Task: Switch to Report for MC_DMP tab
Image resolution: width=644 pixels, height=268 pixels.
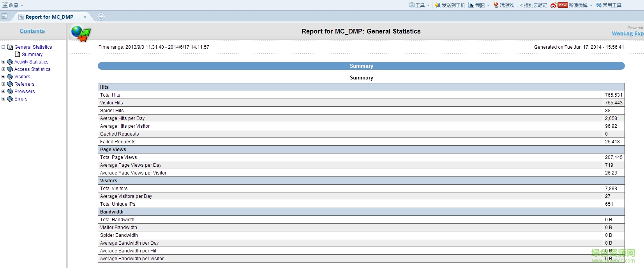Action: tap(49, 17)
